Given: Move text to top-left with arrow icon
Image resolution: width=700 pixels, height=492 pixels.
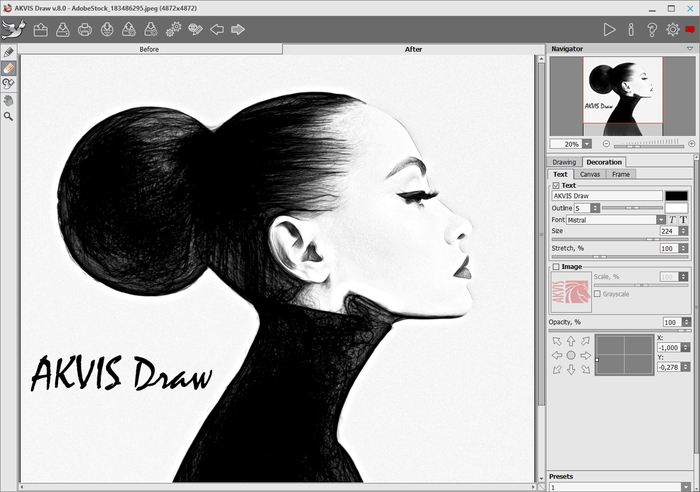Looking at the screenshot, I should pyautogui.click(x=557, y=341).
